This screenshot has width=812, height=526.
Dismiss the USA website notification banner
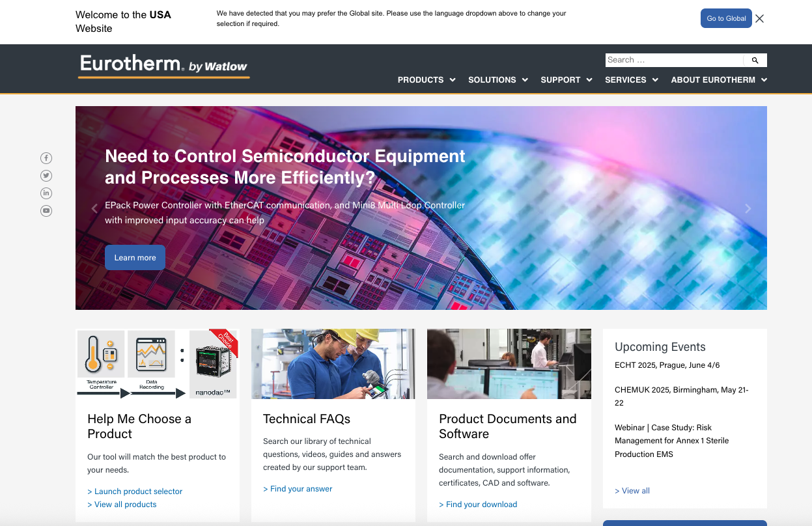[x=759, y=18]
